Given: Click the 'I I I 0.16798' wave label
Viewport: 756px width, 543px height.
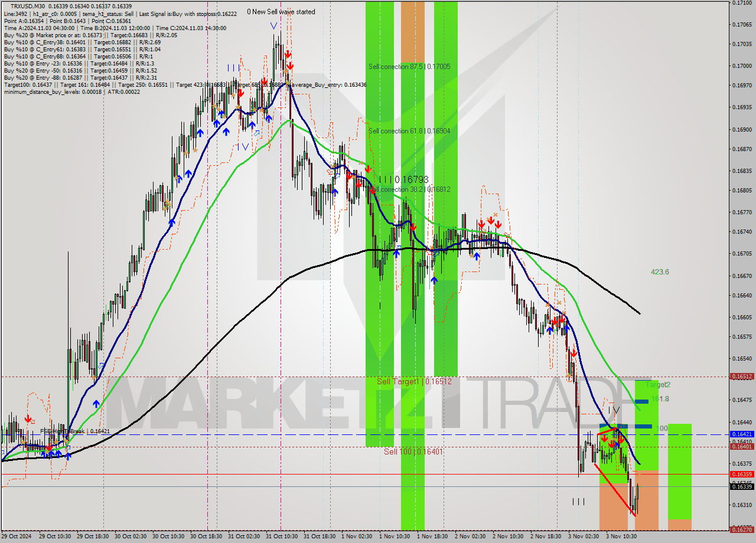Looking at the screenshot, I should coord(404,179).
